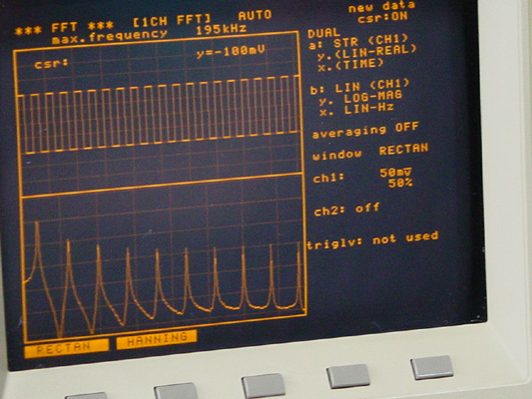Open the window RECTAN setting
532x399 pixels.
pos(370,152)
